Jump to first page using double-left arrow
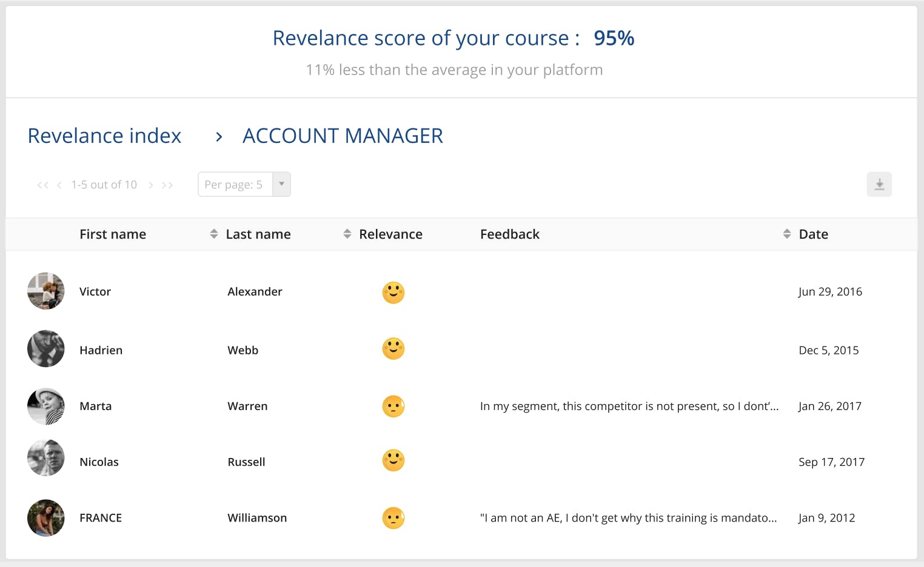This screenshot has height=567, width=924. point(42,185)
